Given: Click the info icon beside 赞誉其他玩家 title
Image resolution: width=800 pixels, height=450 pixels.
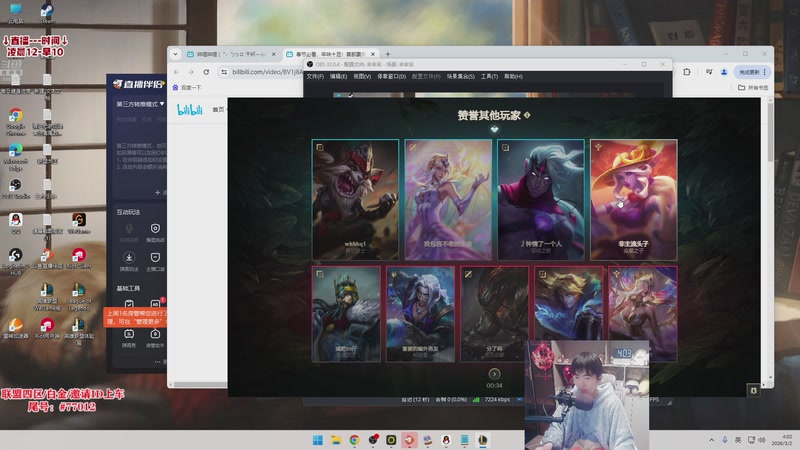Looking at the screenshot, I should tap(527, 115).
